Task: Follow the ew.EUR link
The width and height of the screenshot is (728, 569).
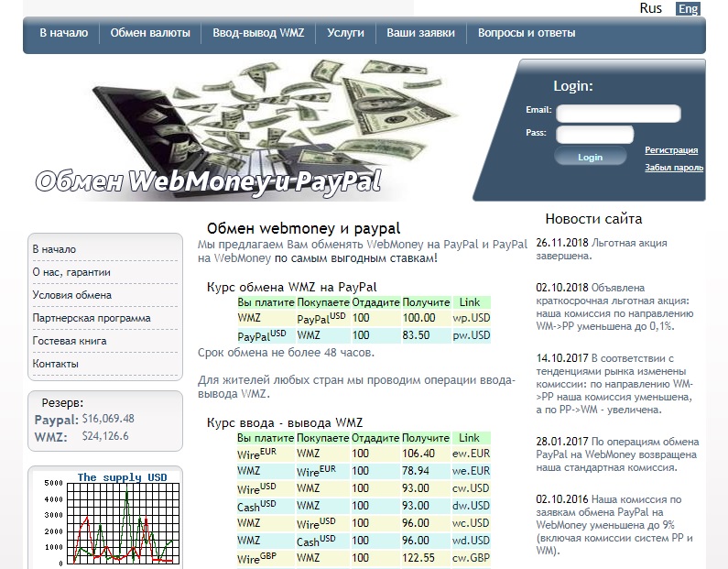Action: point(471,454)
